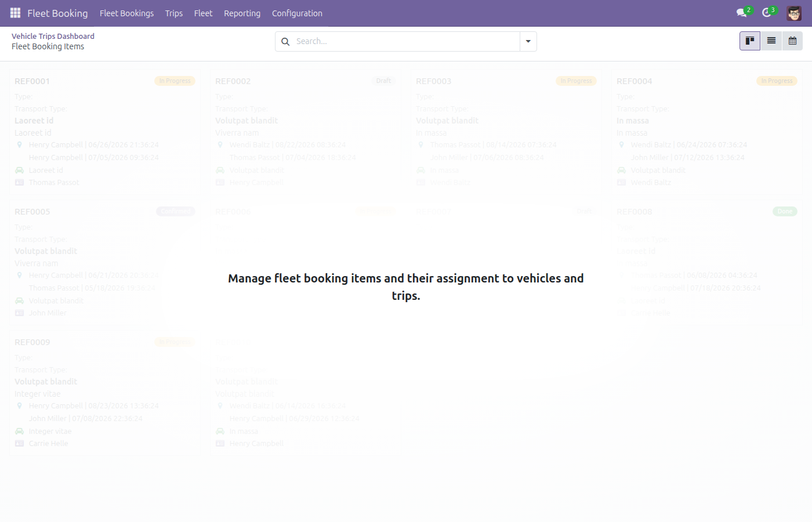Viewport: 812px width, 522px height.
Task: Click the car icon on card REF0001
Action: click(x=19, y=171)
